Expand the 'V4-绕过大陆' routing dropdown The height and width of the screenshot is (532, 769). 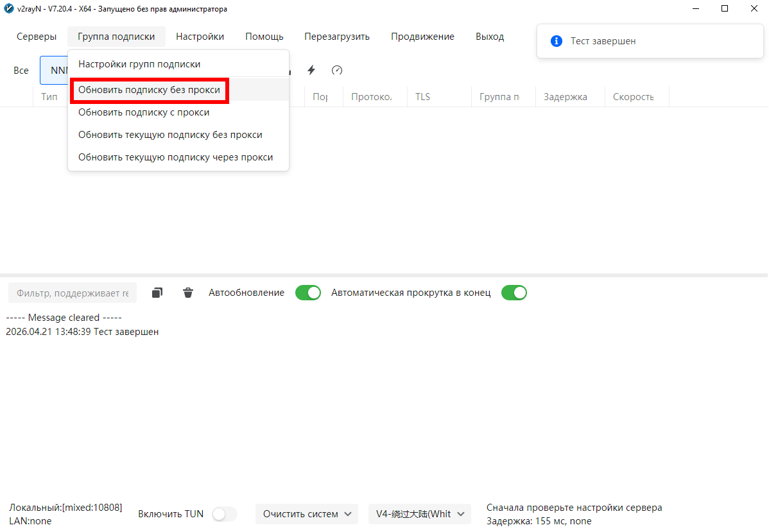click(419, 514)
